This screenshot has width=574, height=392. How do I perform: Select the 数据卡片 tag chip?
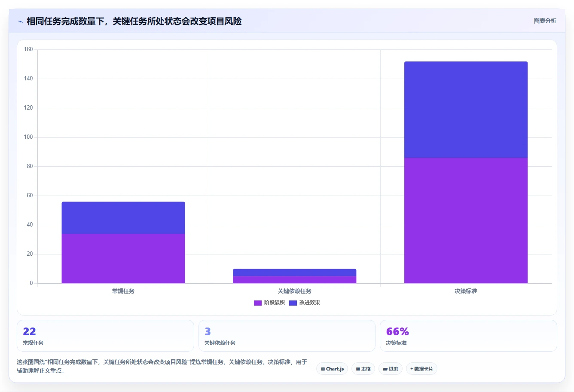click(421, 369)
